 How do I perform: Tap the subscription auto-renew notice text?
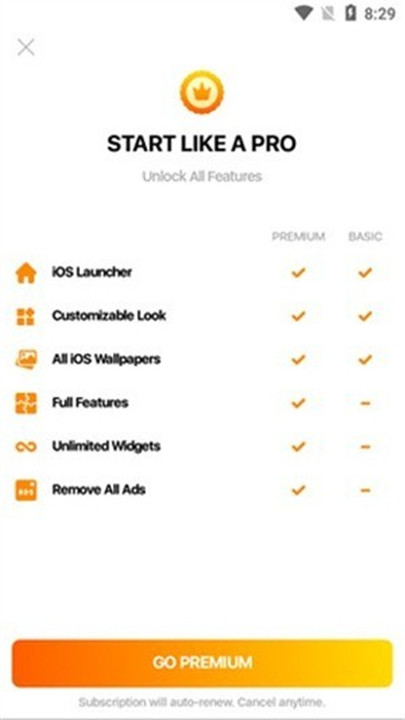202,702
